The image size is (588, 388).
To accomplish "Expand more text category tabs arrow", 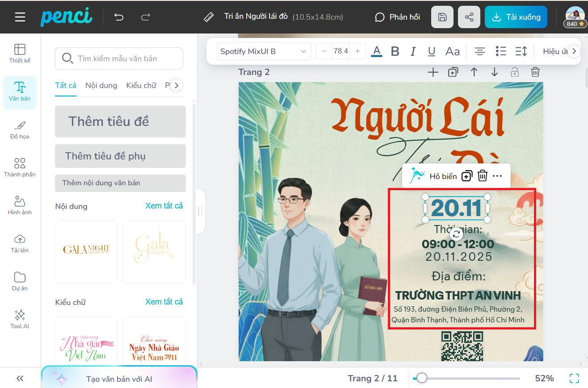I will click(x=176, y=85).
